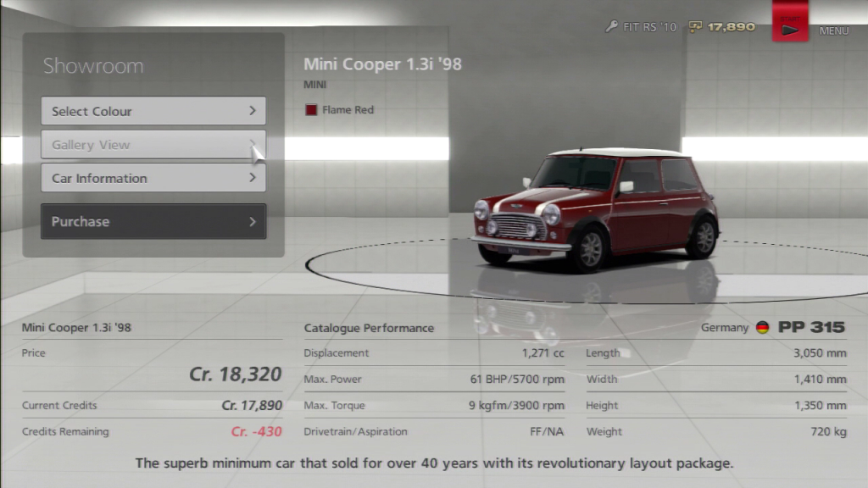868x488 pixels.
Task: Open the Select Colour option
Action: pyautogui.click(x=153, y=111)
